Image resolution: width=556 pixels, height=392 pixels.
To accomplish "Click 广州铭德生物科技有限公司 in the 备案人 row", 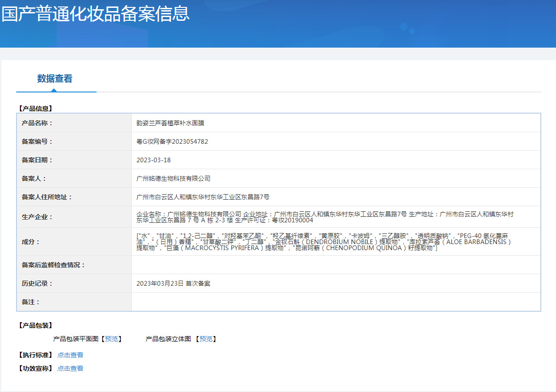I will tap(173, 178).
